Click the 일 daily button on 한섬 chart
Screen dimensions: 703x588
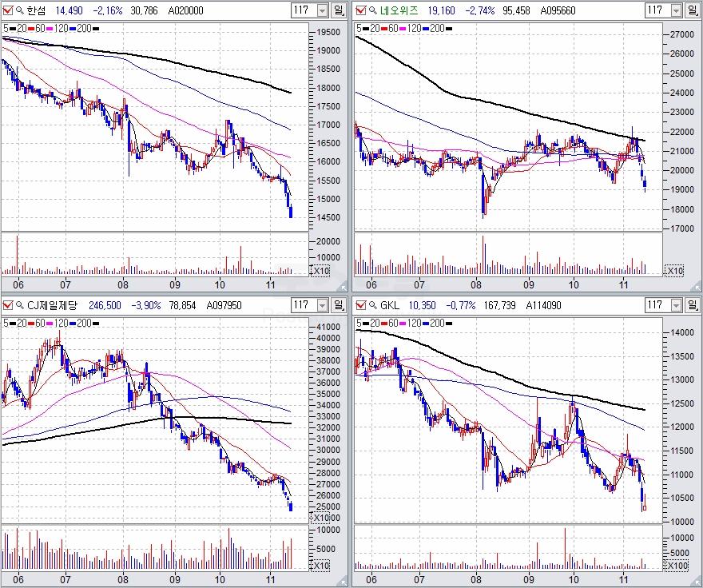click(x=339, y=10)
